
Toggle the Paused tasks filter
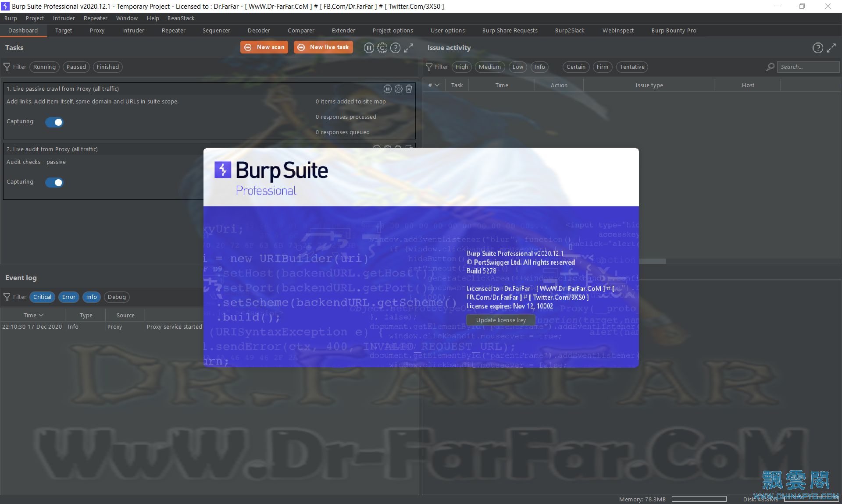tap(76, 67)
